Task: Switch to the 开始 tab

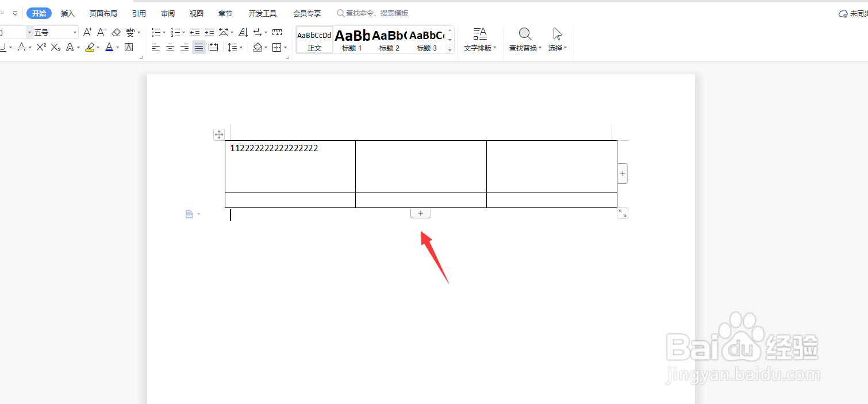Action: [x=39, y=13]
